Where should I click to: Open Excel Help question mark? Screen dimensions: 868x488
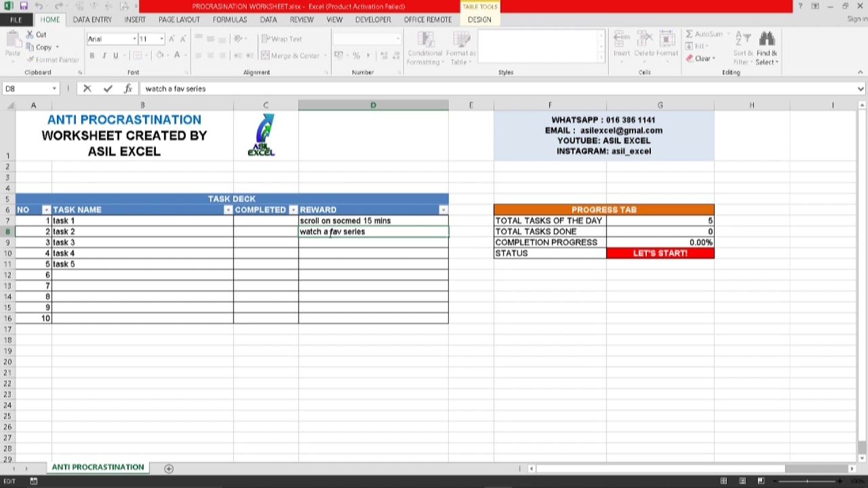coord(800,6)
